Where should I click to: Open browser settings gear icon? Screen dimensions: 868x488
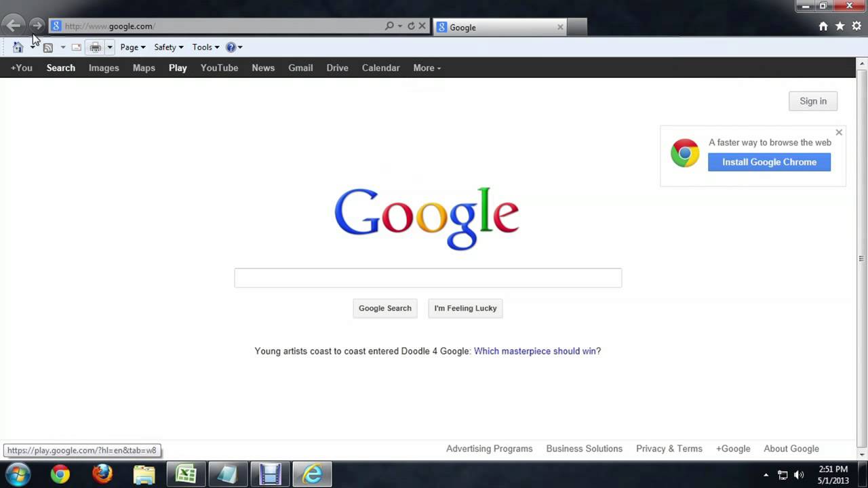tap(857, 26)
